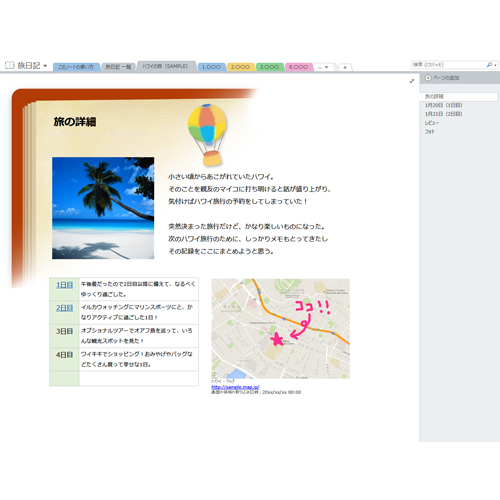Open the blue 1.000 section tab
The width and height of the screenshot is (500, 500).
211,67
